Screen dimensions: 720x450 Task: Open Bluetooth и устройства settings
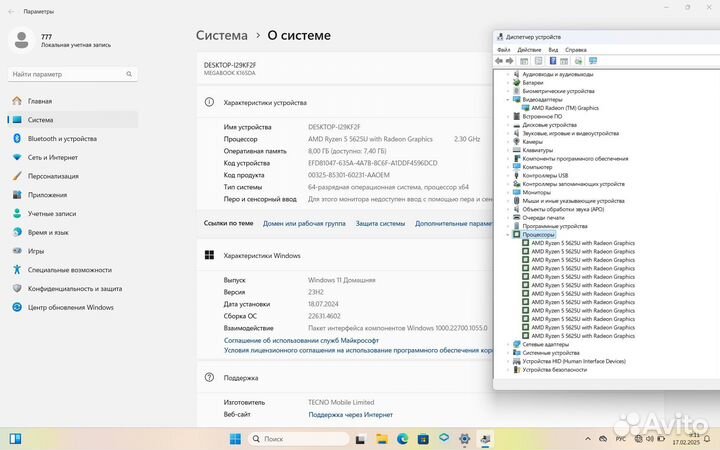73,139
